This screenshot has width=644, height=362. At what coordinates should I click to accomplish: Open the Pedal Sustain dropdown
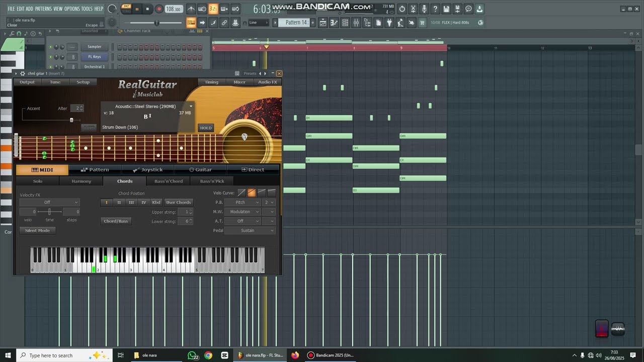click(250, 230)
